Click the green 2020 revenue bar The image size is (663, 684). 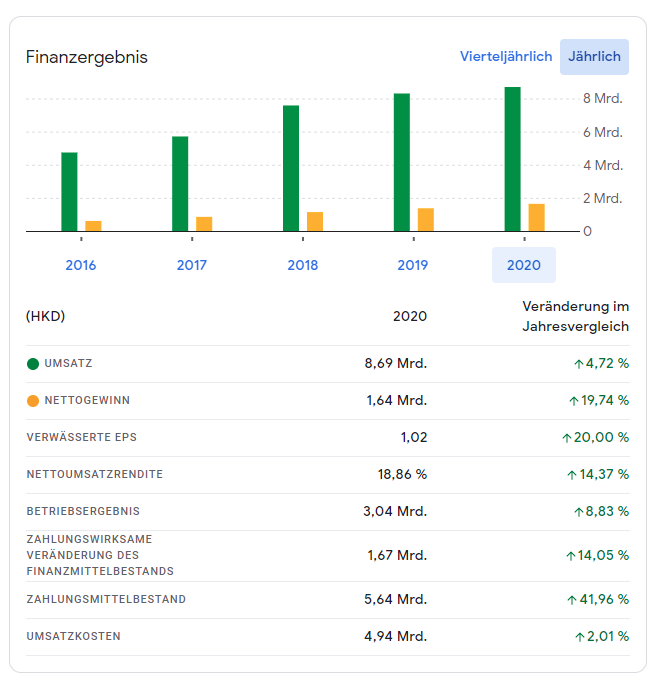coord(512,160)
